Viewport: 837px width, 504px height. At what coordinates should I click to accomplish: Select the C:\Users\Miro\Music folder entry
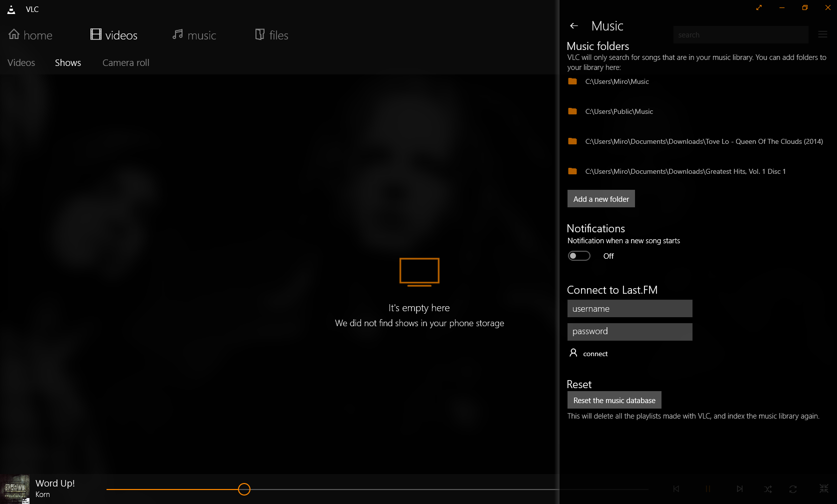click(x=617, y=81)
